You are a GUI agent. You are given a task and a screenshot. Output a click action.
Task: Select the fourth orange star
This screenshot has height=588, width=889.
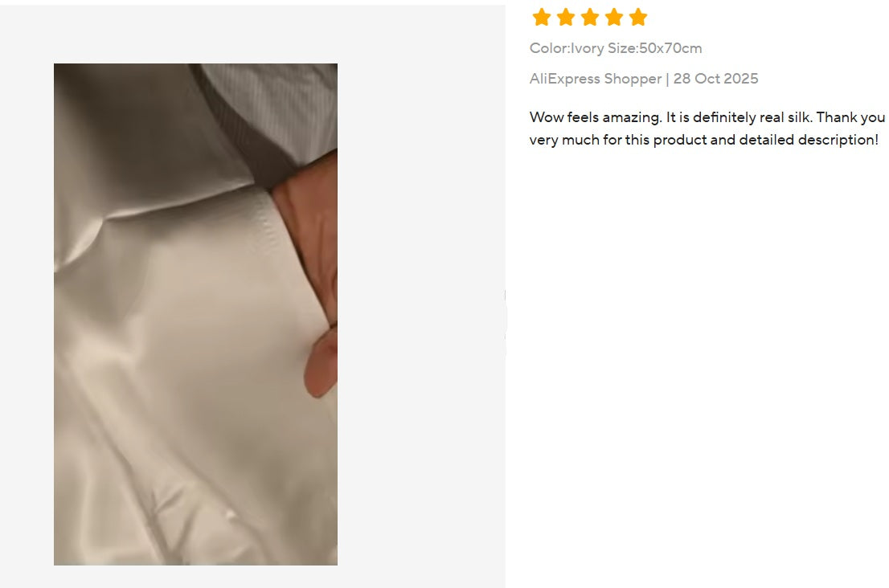point(614,17)
